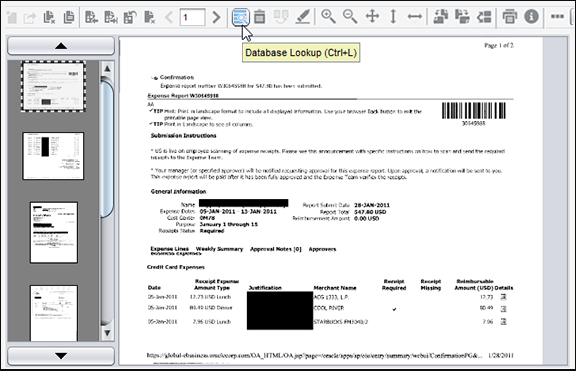Screen dimensions: 576x371
Task: Click the page number input field
Action: pyautogui.click(x=192, y=17)
